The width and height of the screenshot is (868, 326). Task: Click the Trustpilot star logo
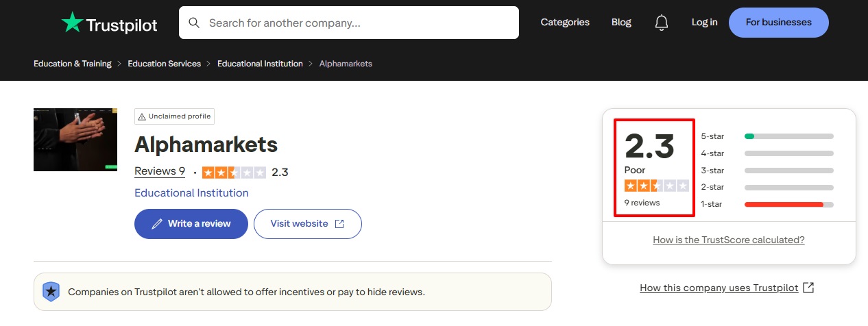point(72,23)
